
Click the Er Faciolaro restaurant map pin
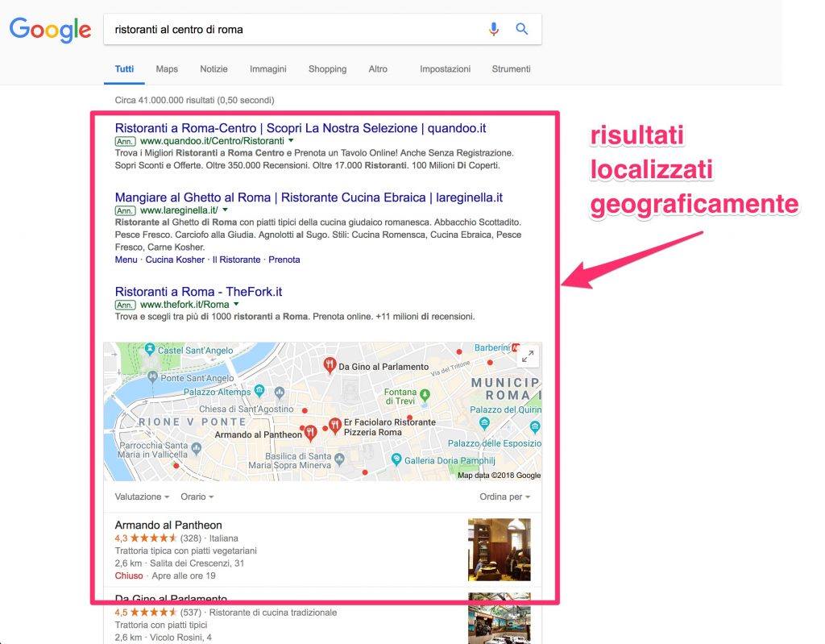pos(334,426)
